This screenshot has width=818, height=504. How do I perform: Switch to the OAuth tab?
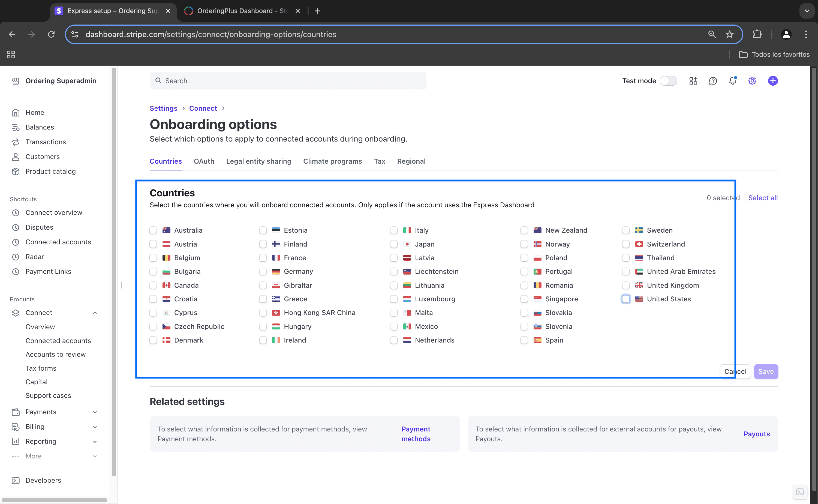[x=204, y=161]
